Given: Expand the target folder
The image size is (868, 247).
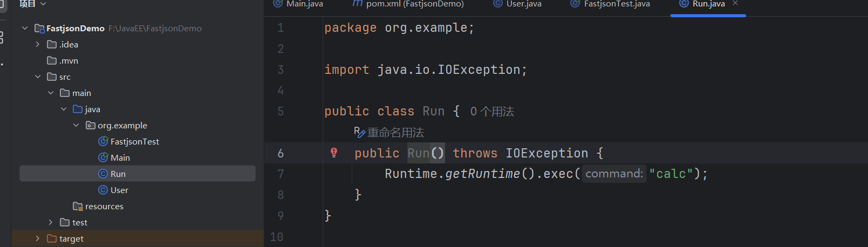Looking at the screenshot, I should [38, 238].
